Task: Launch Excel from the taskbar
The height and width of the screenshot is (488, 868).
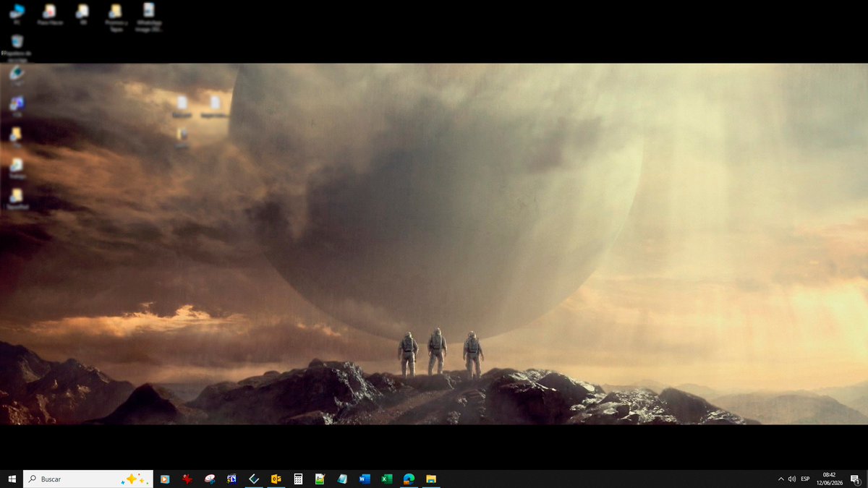Action: click(387, 479)
